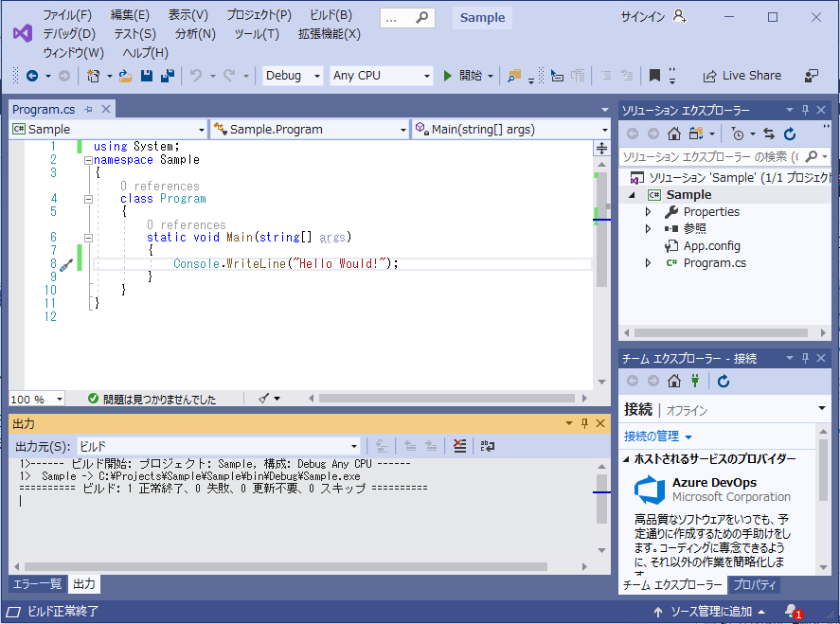Click the Home icon in Team Explorer
840x624 pixels.
674,381
